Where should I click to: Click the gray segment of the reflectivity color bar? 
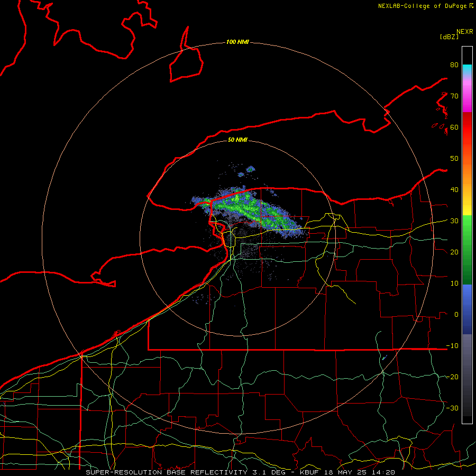467,375
